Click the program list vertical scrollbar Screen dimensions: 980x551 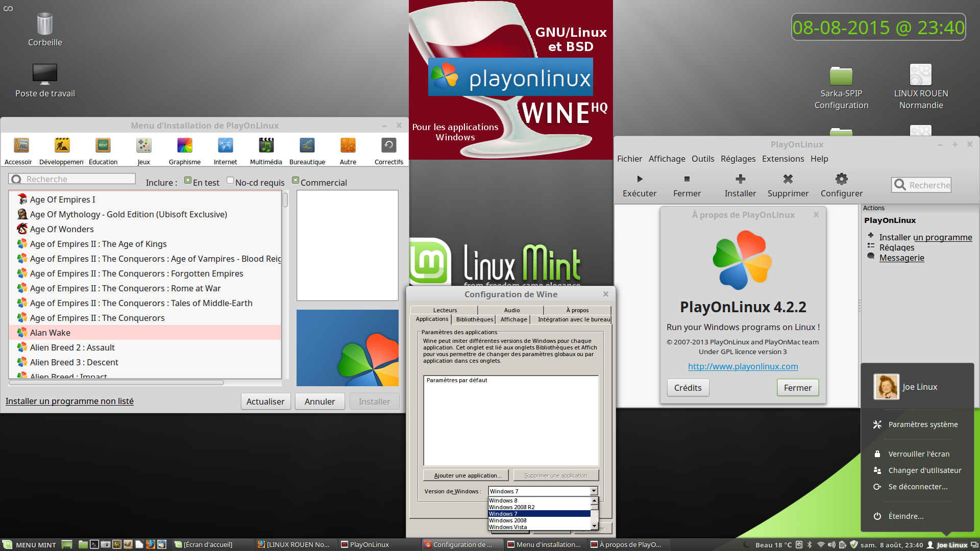tap(285, 199)
